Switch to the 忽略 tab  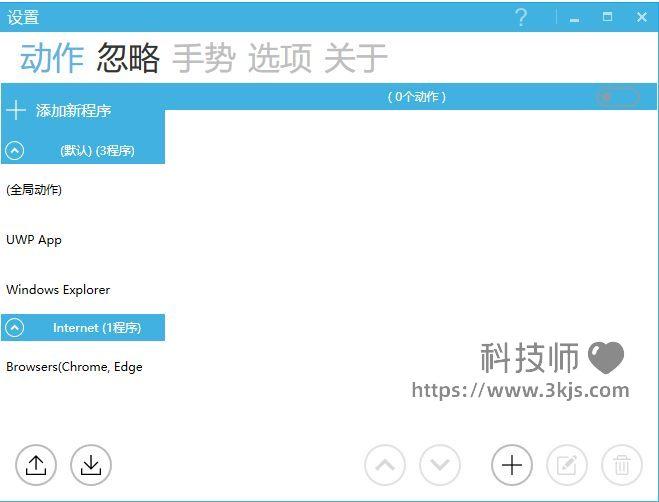pyautogui.click(x=128, y=58)
